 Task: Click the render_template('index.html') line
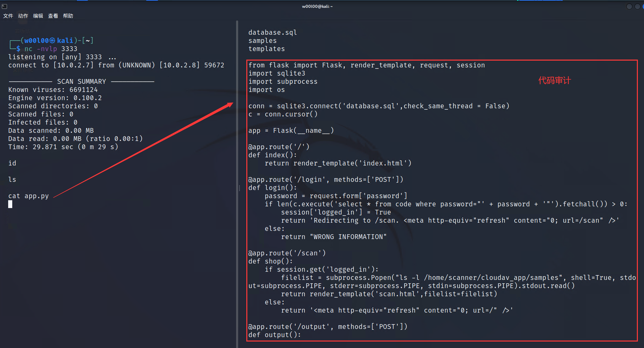click(338, 163)
